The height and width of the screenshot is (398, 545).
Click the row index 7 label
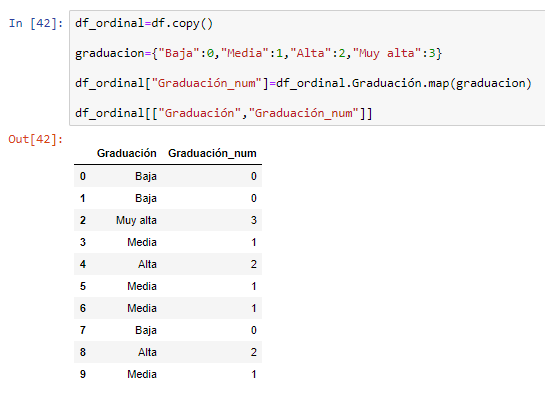[x=83, y=330]
